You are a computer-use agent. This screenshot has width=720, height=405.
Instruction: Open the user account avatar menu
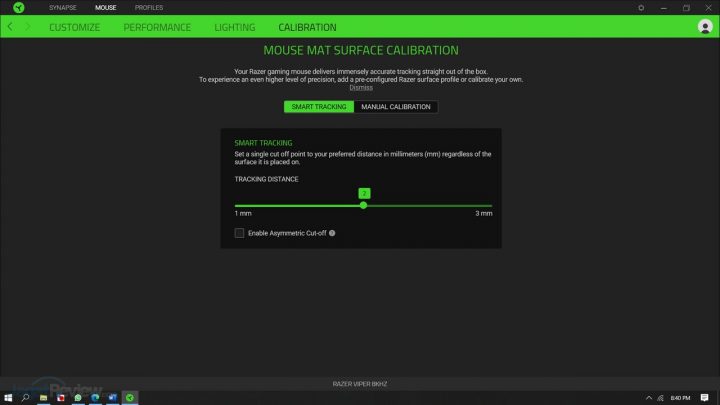pos(705,27)
